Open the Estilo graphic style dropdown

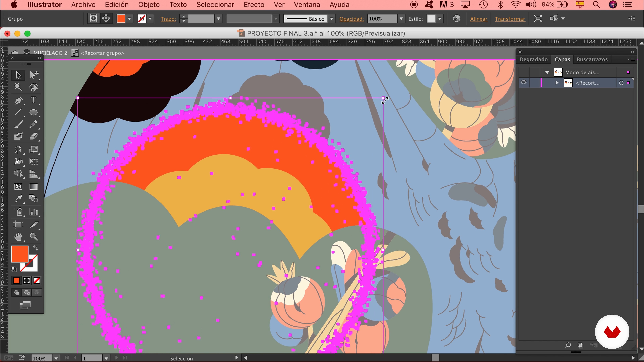point(440,19)
